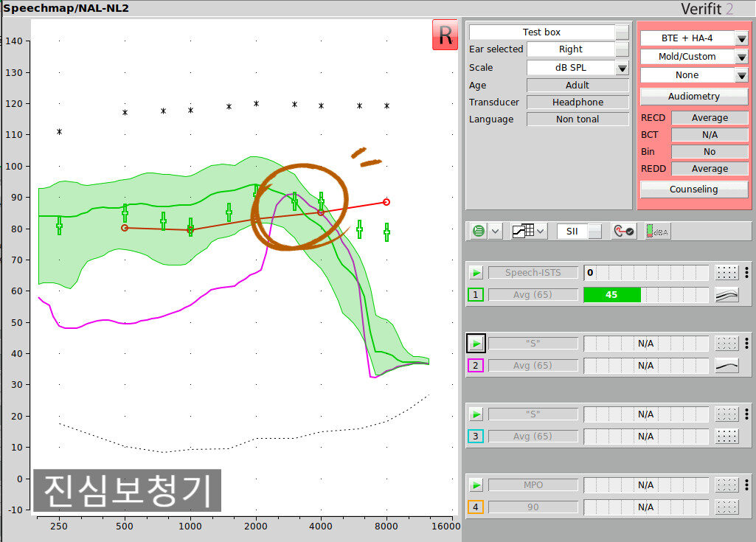Viewport: 756px width, 542px height.
Task: Toggle the Test box mode switch
Action: pos(622,32)
